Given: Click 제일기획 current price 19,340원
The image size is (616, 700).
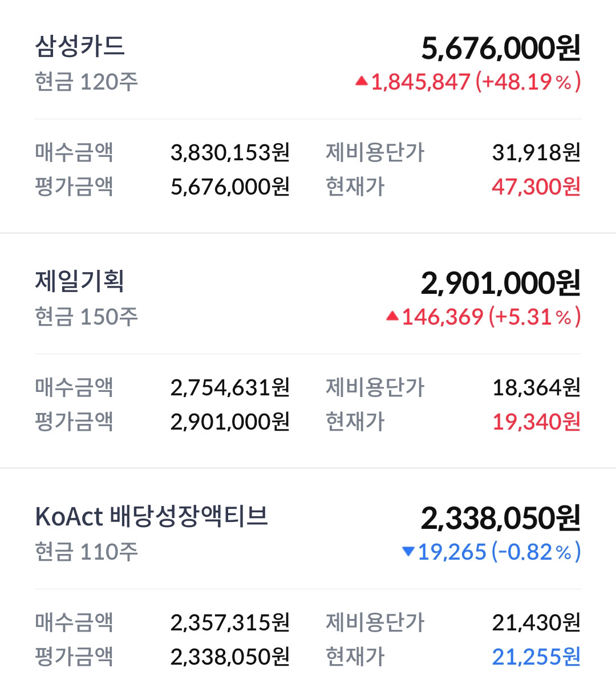Looking at the screenshot, I should tap(536, 422).
